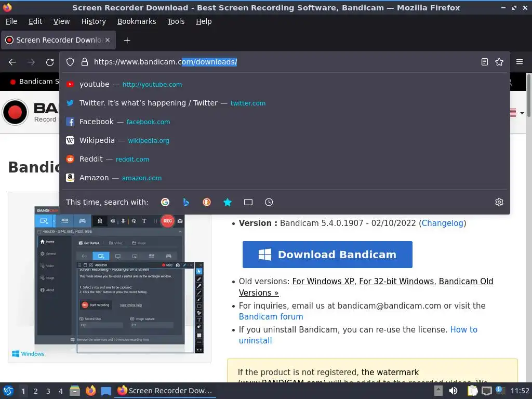The width and height of the screenshot is (532, 399).
Task: Open For Windows XP old version link
Action: pos(323,281)
